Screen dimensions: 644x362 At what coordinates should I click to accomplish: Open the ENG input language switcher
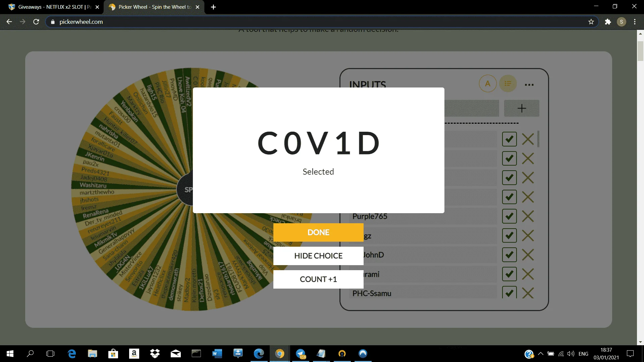(583, 354)
